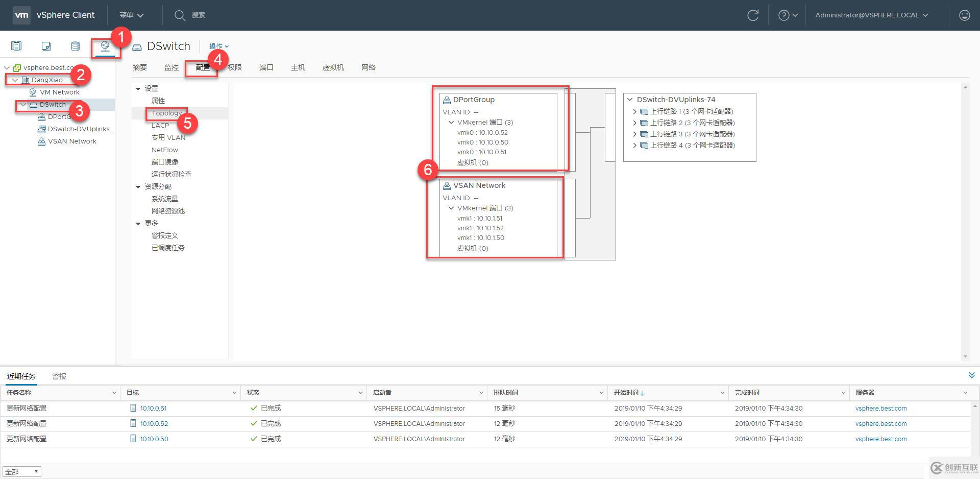Open the help question-mark menu
Viewport: 980px width, 479px height.
(x=788, y=15)
